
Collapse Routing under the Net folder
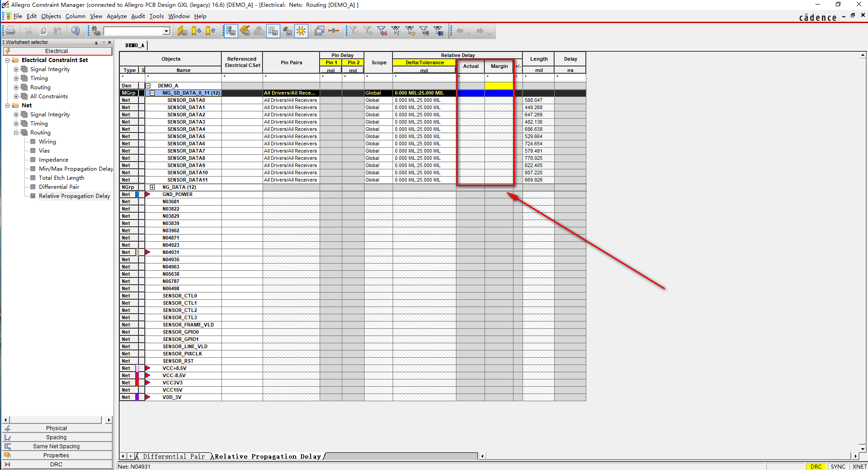pyautogui.click(x=16, y=133)
